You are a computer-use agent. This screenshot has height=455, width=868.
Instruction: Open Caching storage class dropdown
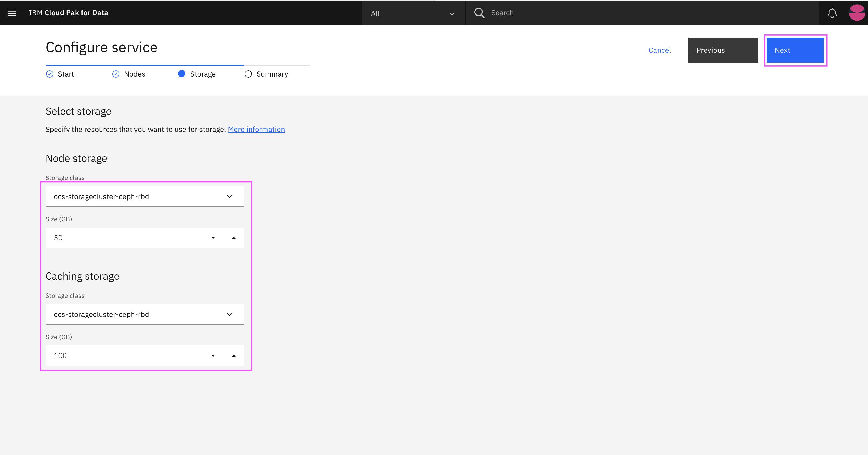145,314
